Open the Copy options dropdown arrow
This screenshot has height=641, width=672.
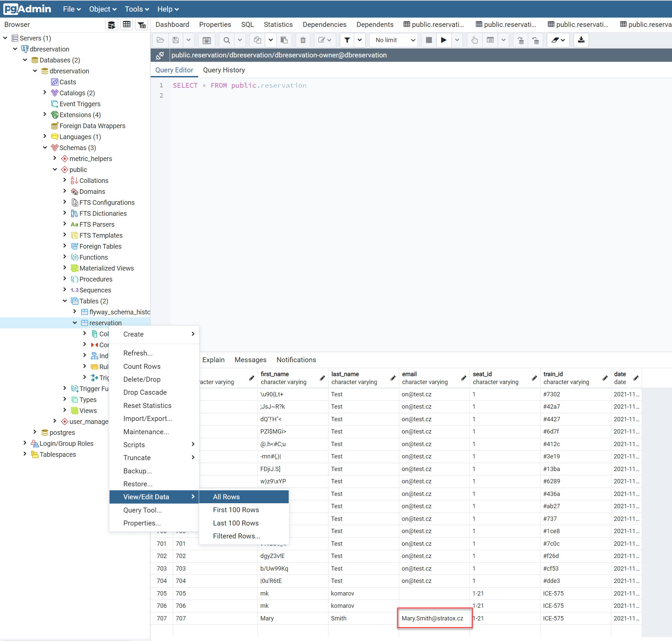270,40
